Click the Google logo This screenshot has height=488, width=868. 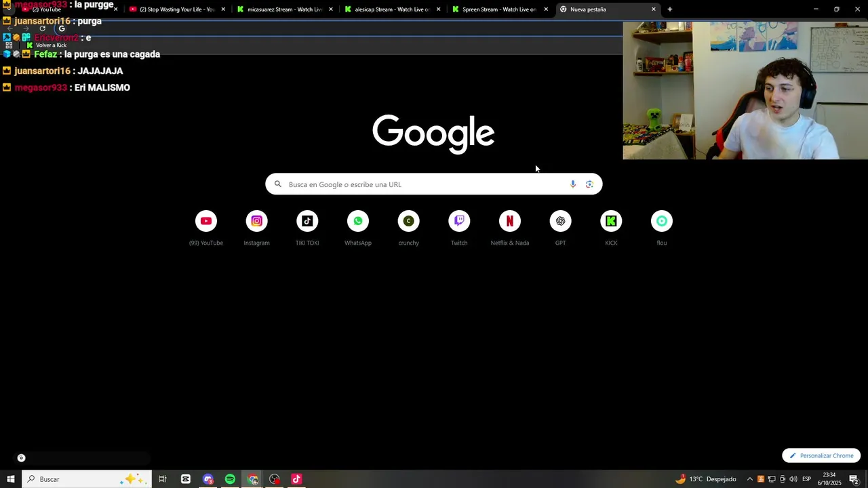click(x=433, y=134)
